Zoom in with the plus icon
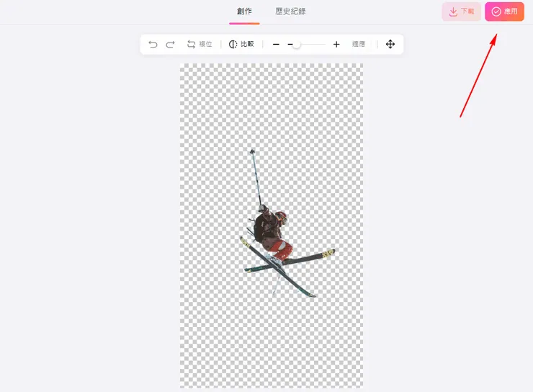Viewport: 533px width, 392px height. 336,44
